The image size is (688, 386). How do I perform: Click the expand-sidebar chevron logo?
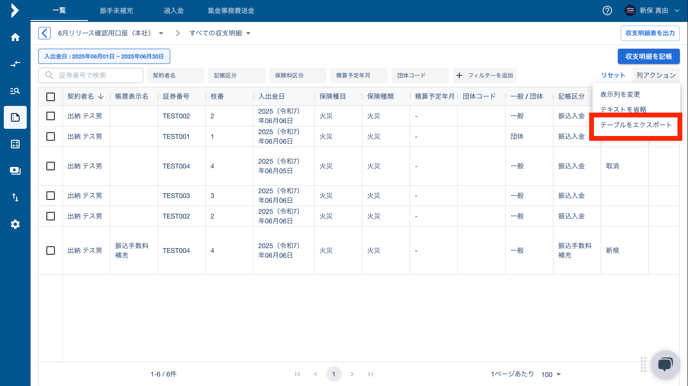click(x=15, y=11)
